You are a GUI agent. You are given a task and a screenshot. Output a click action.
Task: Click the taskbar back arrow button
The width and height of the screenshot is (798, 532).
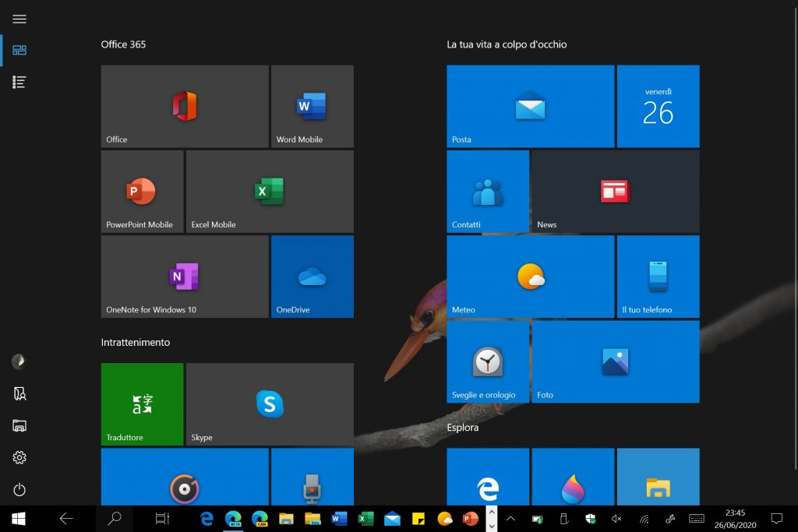66,518
